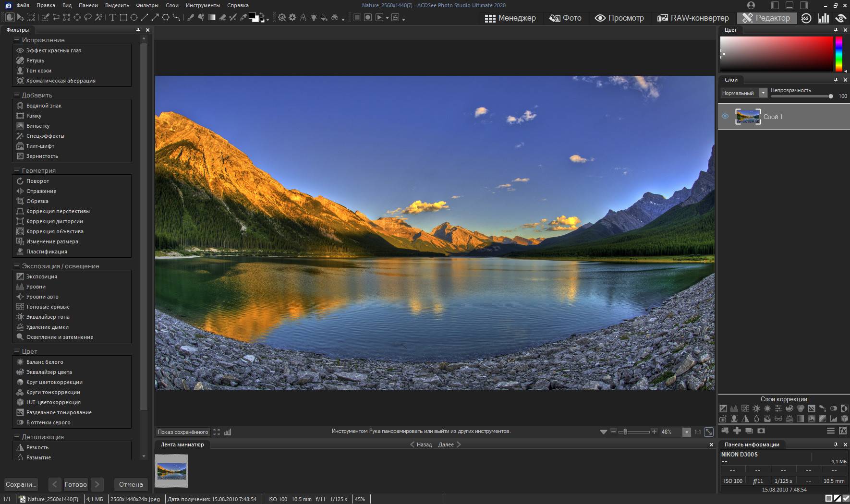The height and width of the screenshot is (504, 850).
Task: Toggle the checkmark status icon at bottom right
Action: pyautogui.click(x=846, y=499)
